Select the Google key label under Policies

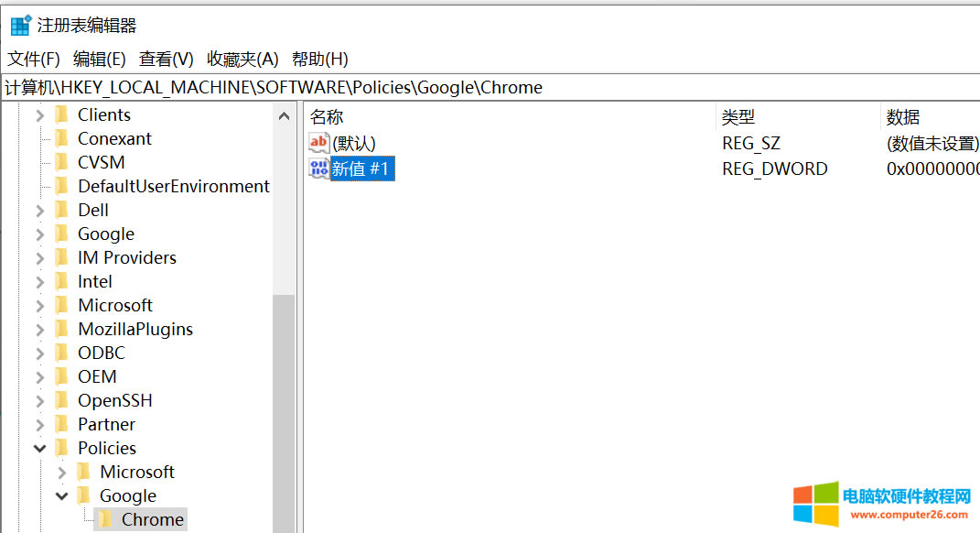point(128,496)
